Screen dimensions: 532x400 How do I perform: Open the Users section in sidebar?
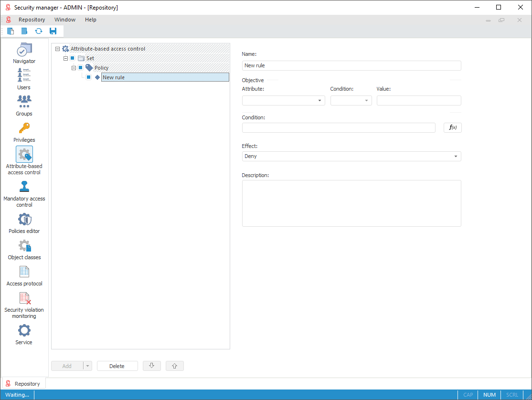(x=24, y=79)
